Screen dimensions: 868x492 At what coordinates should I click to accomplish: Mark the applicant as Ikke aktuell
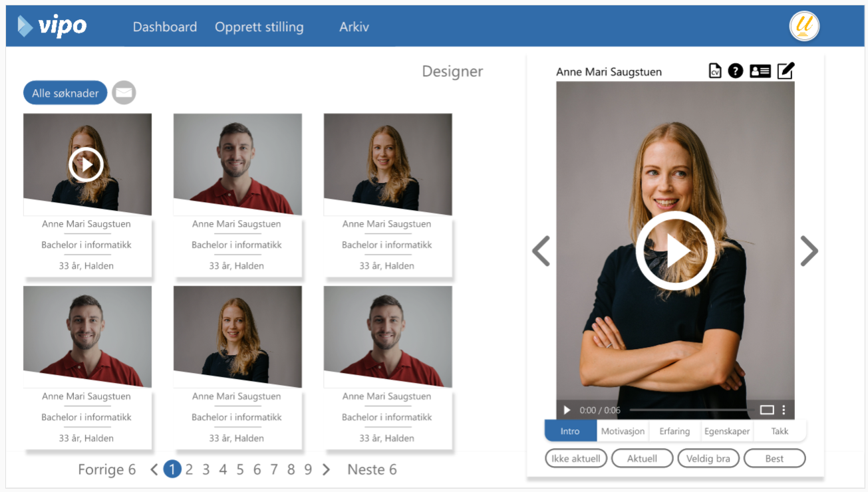(x=576, y=459)
